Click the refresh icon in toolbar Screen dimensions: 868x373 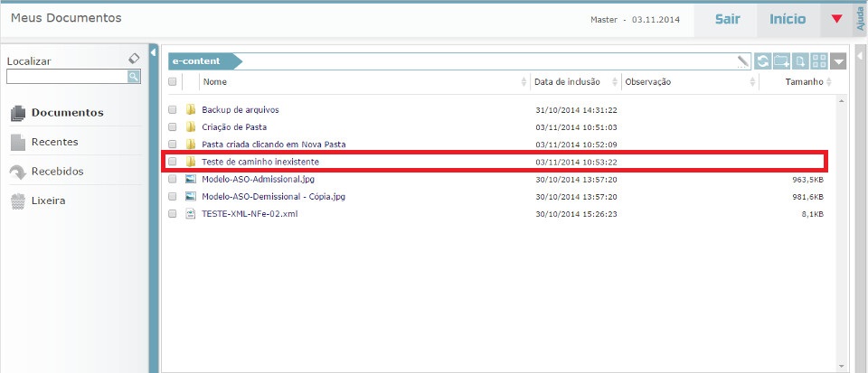[764, 61]
